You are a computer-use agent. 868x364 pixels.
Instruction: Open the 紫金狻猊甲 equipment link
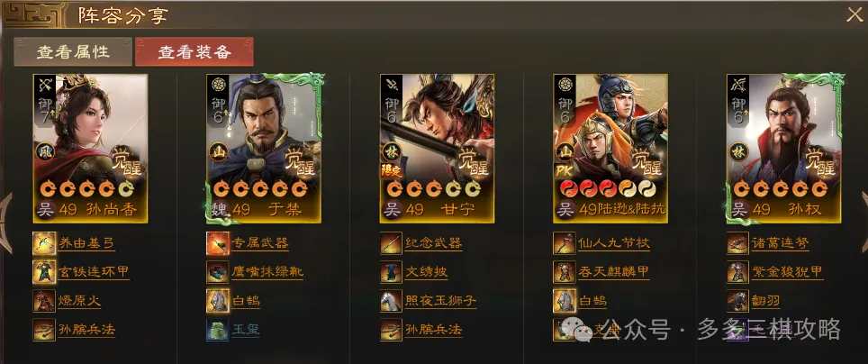787,272
